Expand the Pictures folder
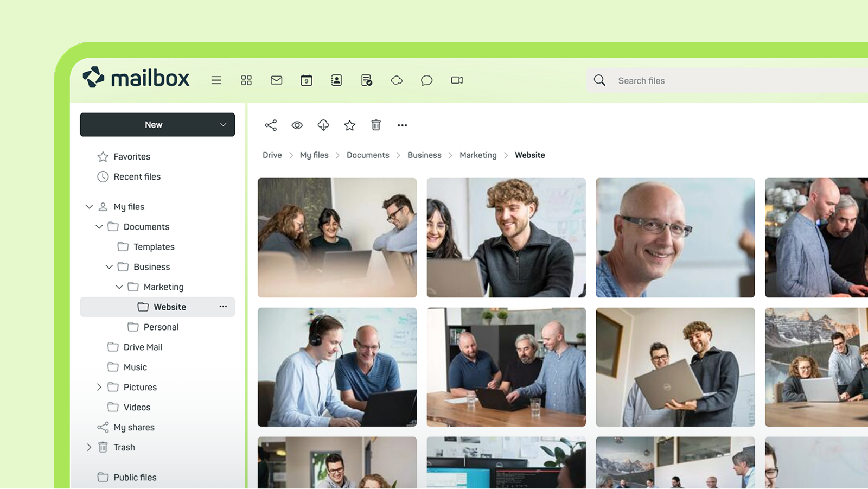 pos(99,387)
